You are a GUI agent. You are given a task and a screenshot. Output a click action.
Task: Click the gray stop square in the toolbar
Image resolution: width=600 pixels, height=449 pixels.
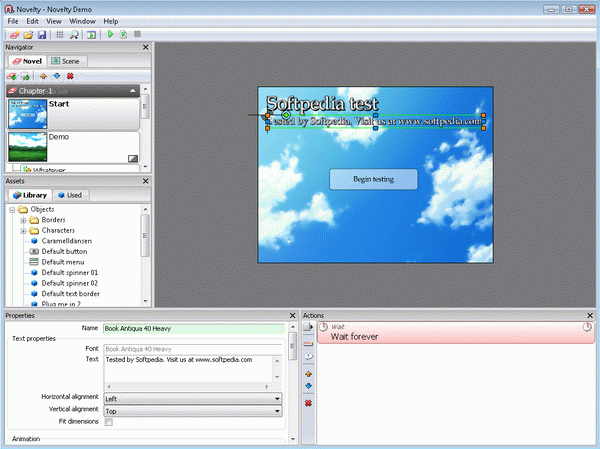tap(137, 34)
